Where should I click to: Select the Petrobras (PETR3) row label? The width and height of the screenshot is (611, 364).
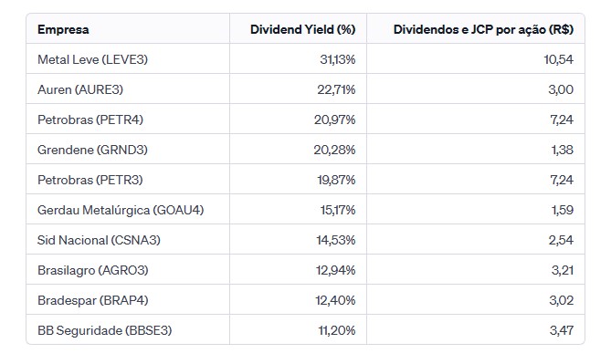point(90,180)
